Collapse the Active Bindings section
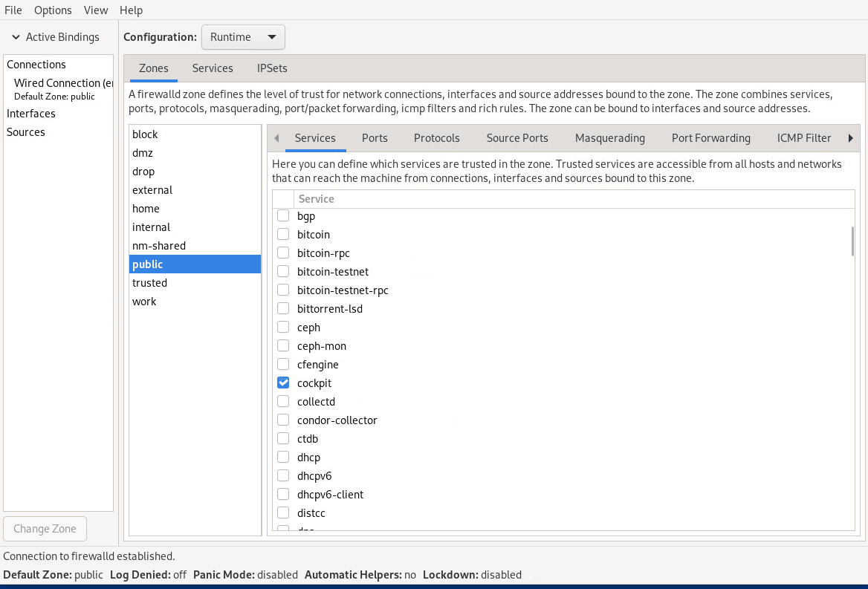 [15, 36]
